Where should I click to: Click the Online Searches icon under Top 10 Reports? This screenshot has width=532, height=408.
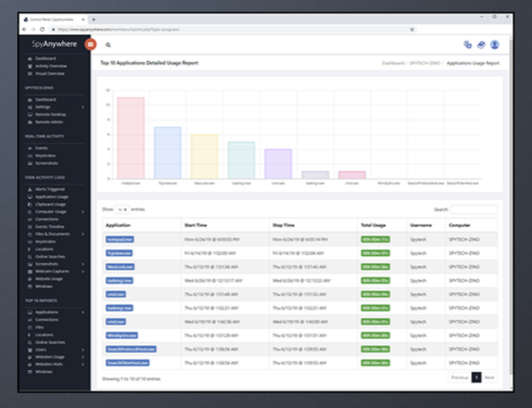pyautogui.click(x=30, y=343)
